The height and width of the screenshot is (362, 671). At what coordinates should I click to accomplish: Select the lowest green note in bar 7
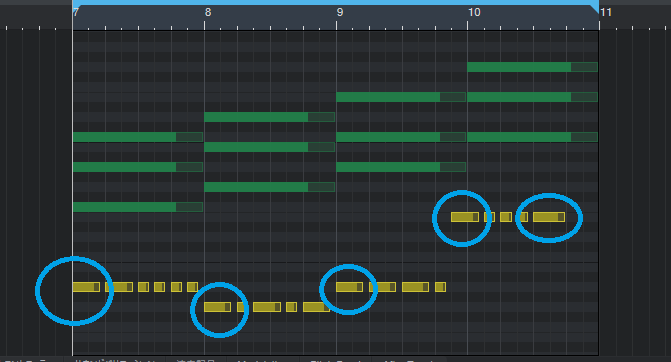tap(138, 207)
